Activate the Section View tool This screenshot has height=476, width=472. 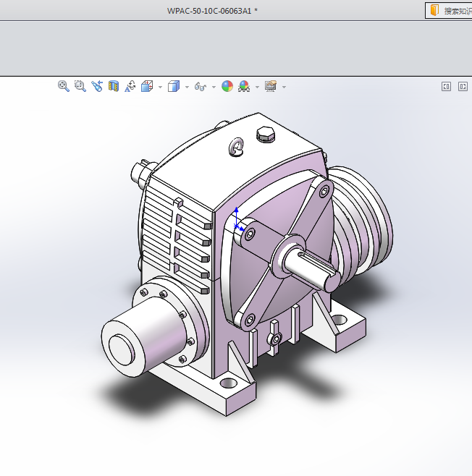point(114,86)
